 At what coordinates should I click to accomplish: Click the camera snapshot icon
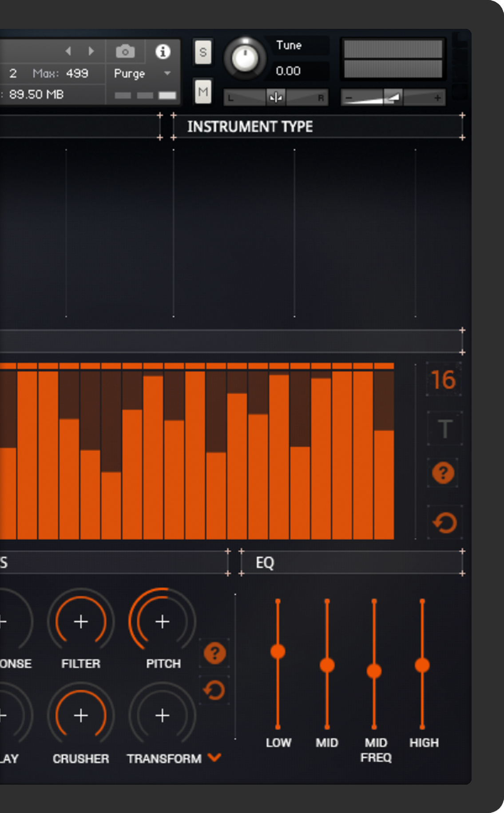[125, 52]
